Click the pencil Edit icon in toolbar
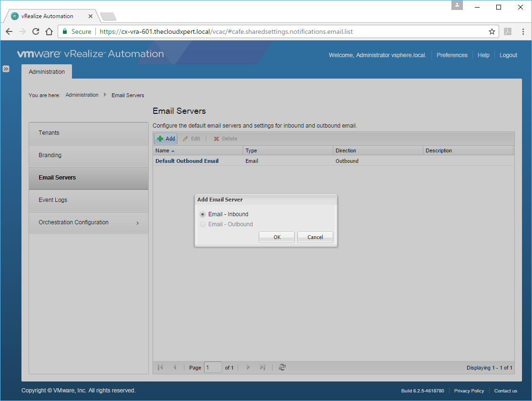Screen dimensions: 532x401 click(185, 139)
